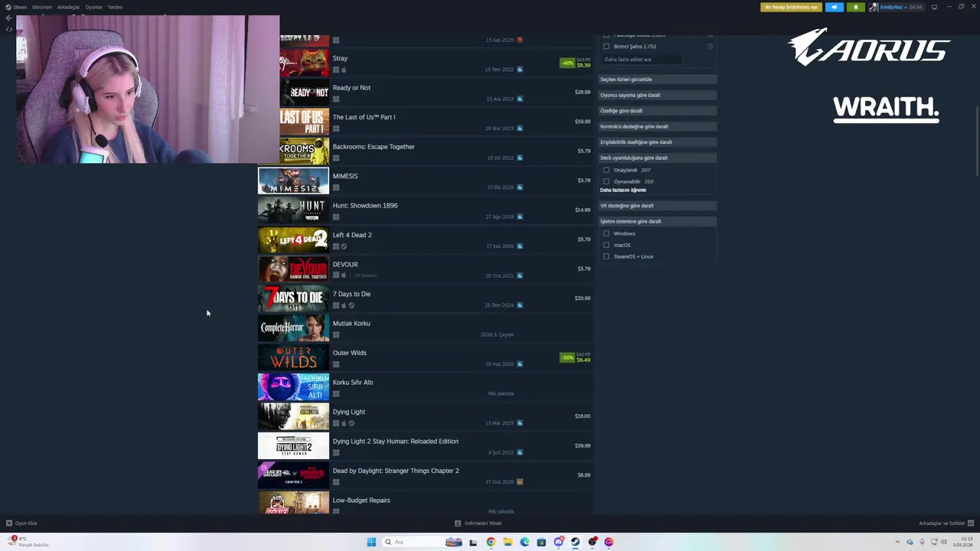Click the Korku Sıfır Altı title
980x551 pixels.
353,383
